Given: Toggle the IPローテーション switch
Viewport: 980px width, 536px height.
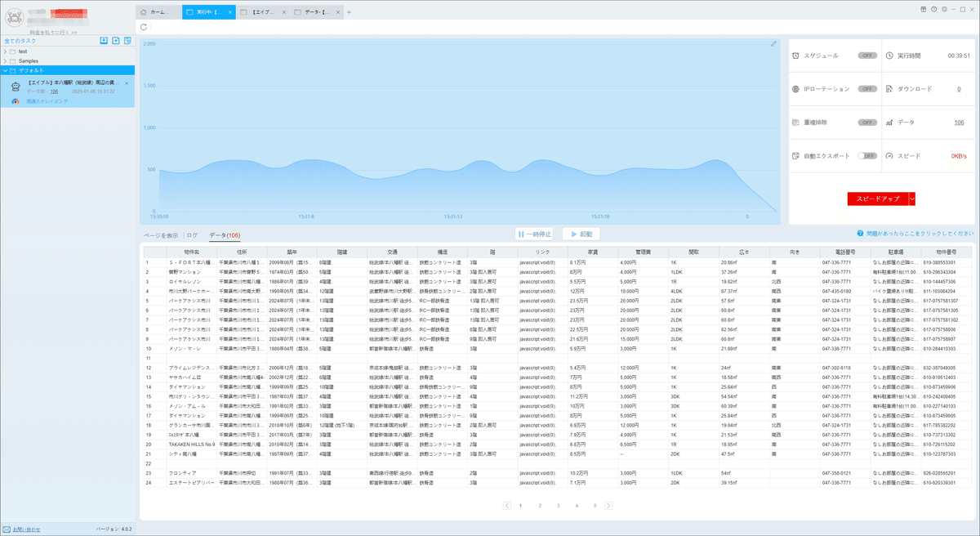Looking at the screenshot, I should (x=867, y=88).
